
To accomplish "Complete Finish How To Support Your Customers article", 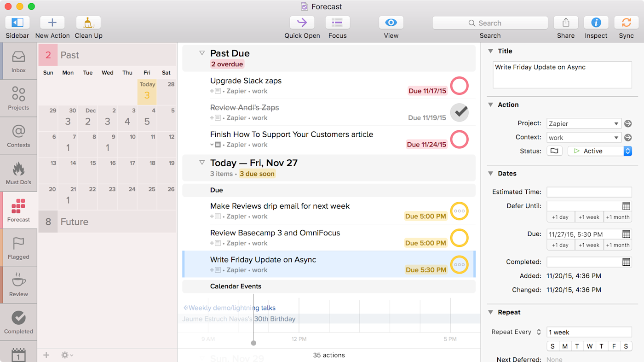I will (459, 139).
